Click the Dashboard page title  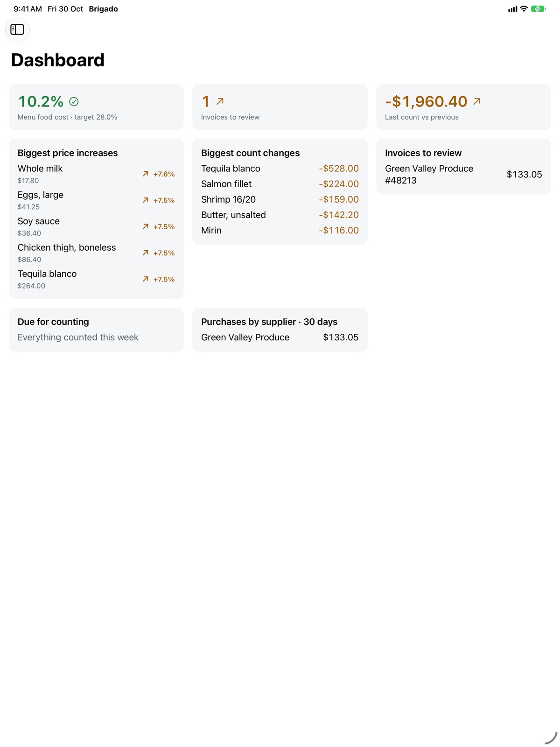point(57,60)
